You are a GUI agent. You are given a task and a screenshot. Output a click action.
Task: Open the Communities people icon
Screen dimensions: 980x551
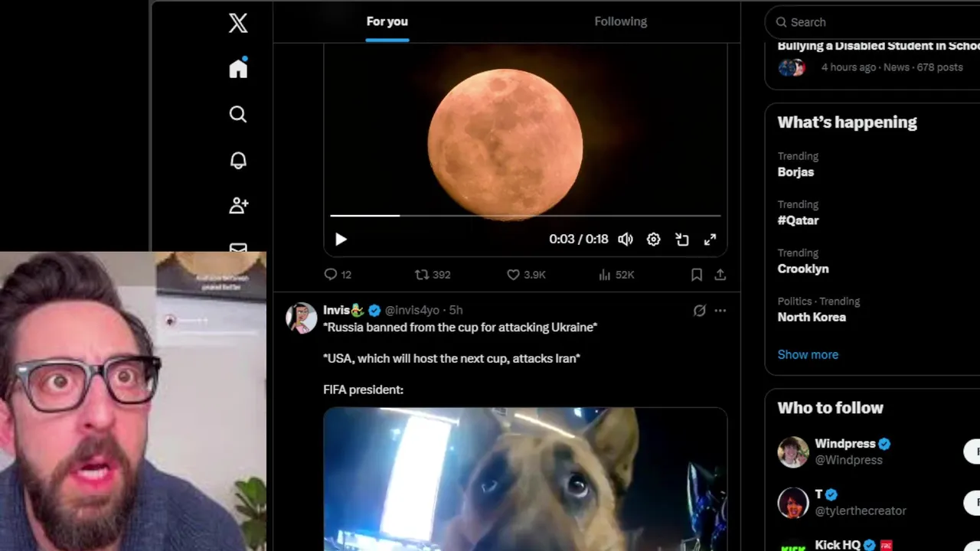[x=238, y=205]
